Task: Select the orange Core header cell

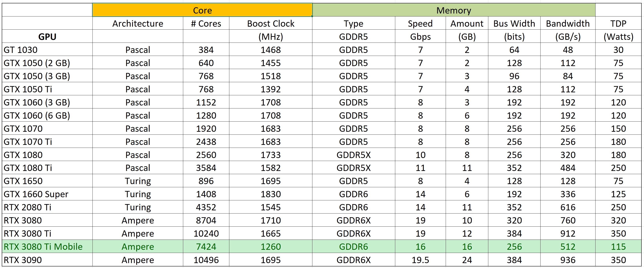Action: click(202, 10)
